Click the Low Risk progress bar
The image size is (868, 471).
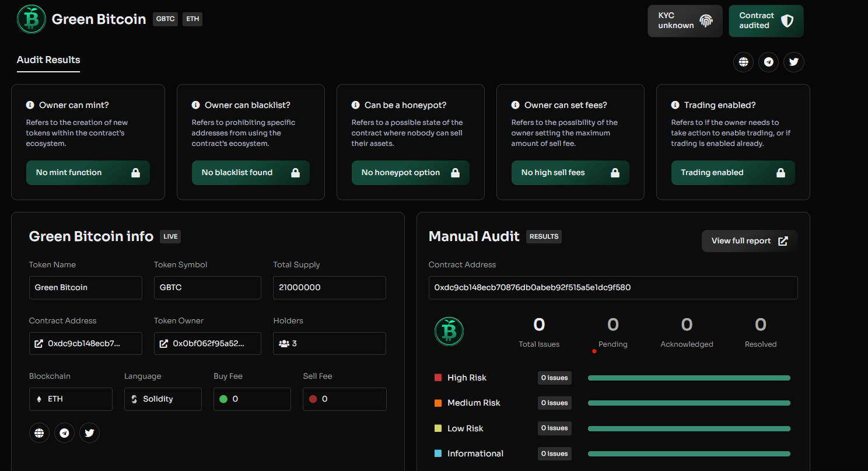(689, 428)
